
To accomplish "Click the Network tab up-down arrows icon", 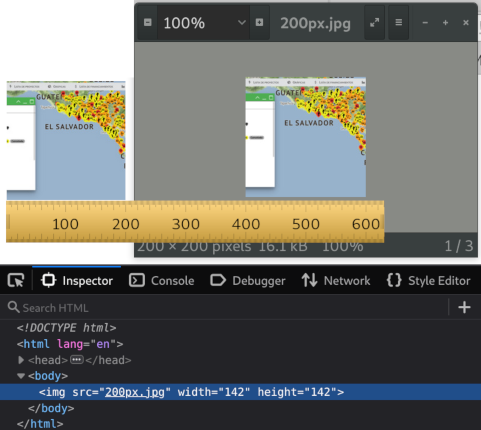I will (309, 280).
